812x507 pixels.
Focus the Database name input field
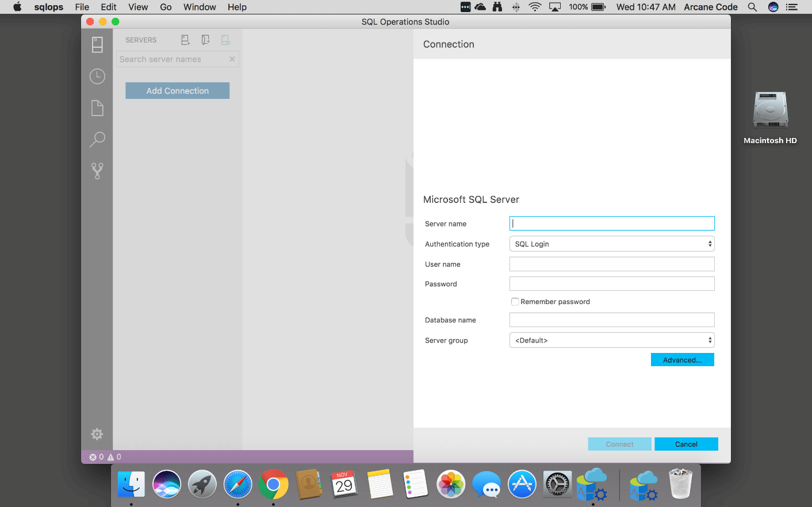tap(612, 320)
